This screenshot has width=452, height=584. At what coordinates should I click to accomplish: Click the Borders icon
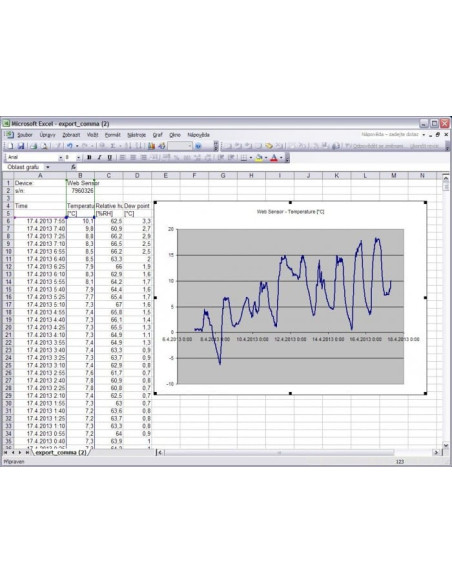[x=243, y=158]
